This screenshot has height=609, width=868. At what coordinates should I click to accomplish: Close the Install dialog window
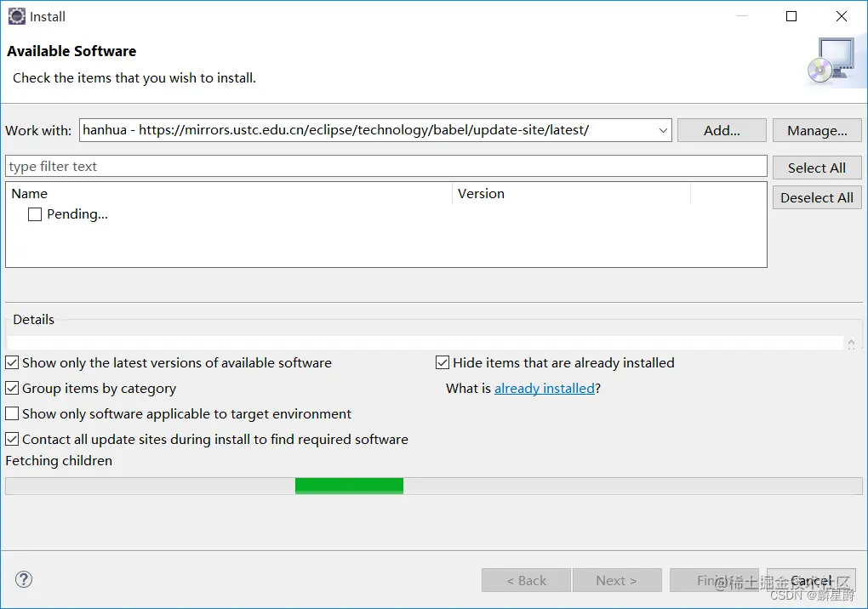(842, 16)
